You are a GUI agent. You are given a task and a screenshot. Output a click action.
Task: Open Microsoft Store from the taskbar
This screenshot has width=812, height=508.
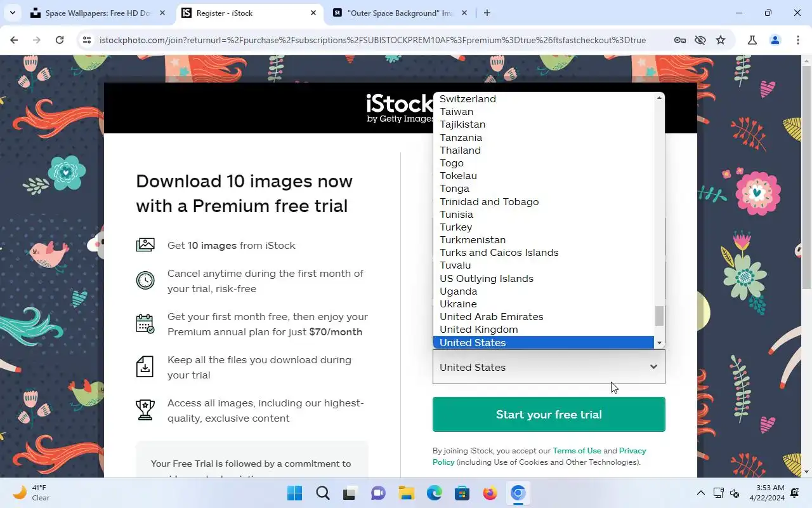pos(462,493)
